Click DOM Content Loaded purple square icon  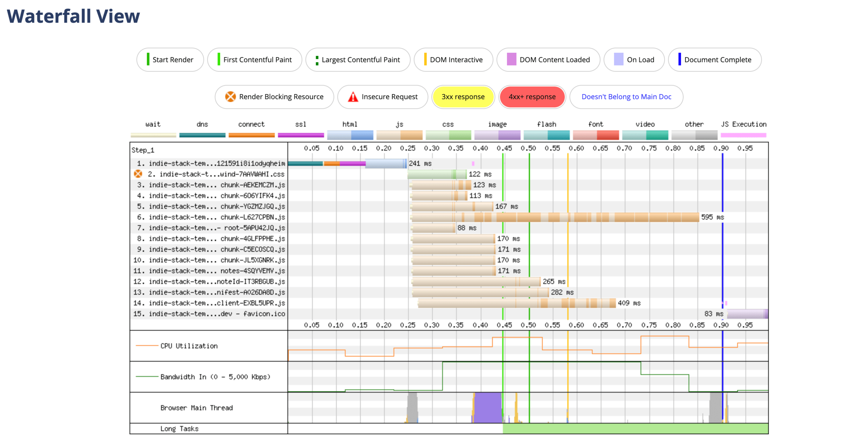coord(511,59)
